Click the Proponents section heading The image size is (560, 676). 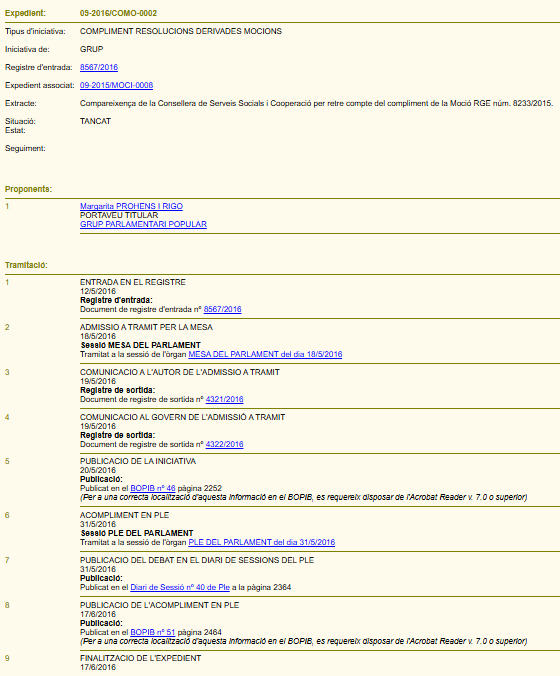click(28, 189)
